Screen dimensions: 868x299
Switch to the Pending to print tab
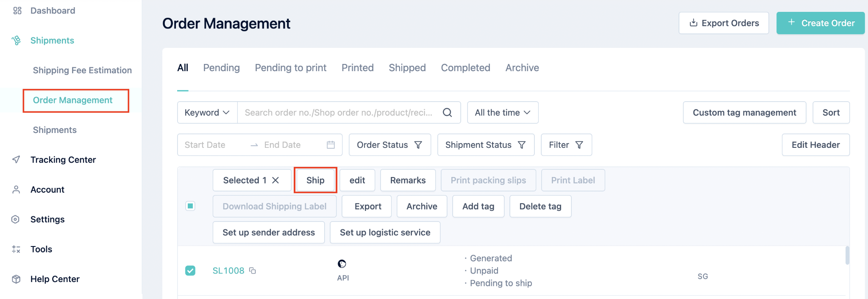pos(291,68)
